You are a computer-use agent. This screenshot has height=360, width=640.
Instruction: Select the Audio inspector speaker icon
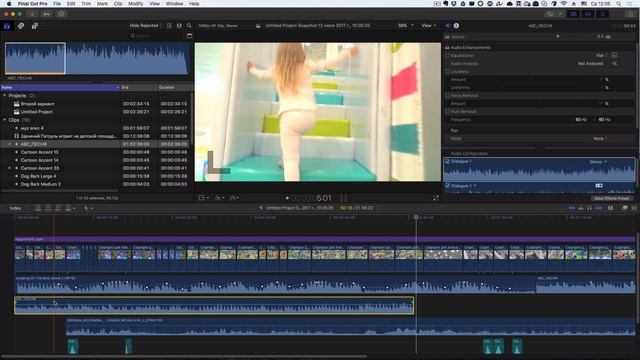[x=448, y=26]
